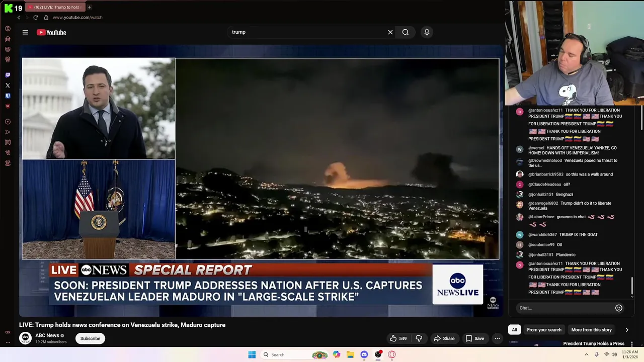The image size is (644, 362).
Task: Click username @wersel in chat
Action: pyautogui.click(x=536, y=148)
